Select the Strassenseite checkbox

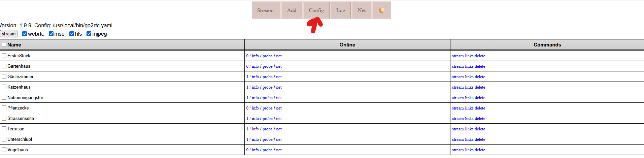point(4,118)
